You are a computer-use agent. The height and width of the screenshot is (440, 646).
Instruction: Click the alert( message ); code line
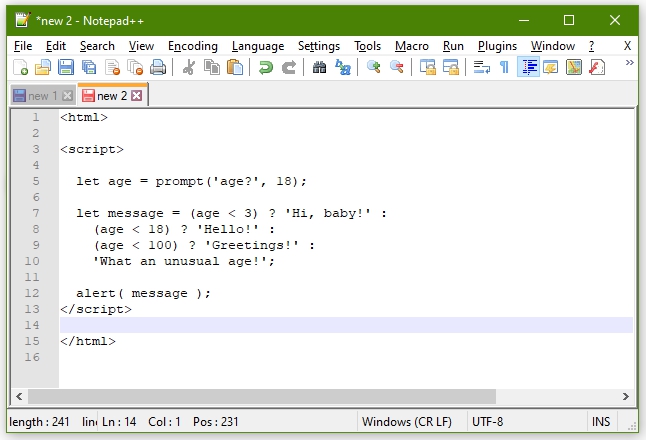point(143,293)
